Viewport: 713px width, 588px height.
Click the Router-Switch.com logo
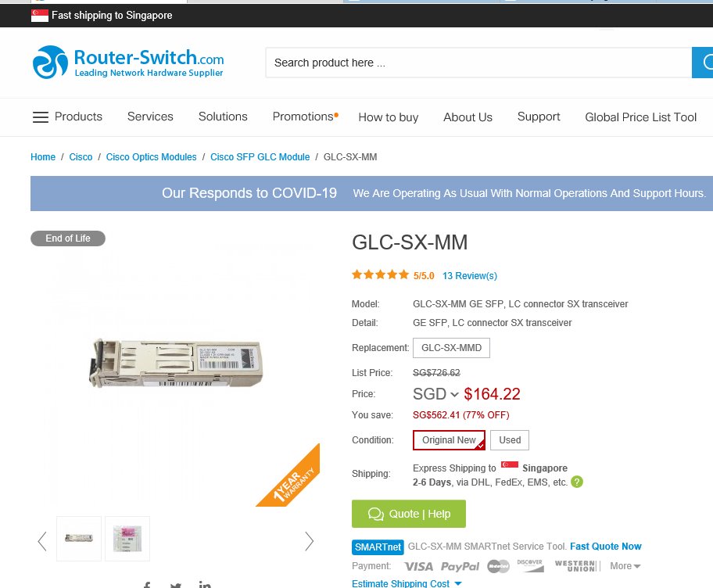click(128, 63)
